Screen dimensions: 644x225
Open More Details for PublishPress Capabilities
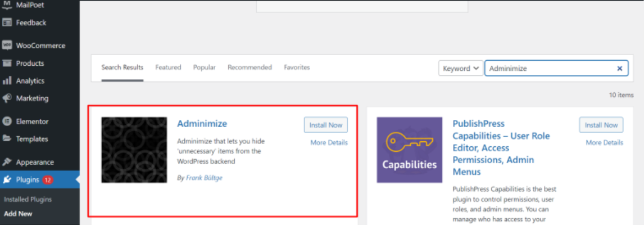point(604,143)
